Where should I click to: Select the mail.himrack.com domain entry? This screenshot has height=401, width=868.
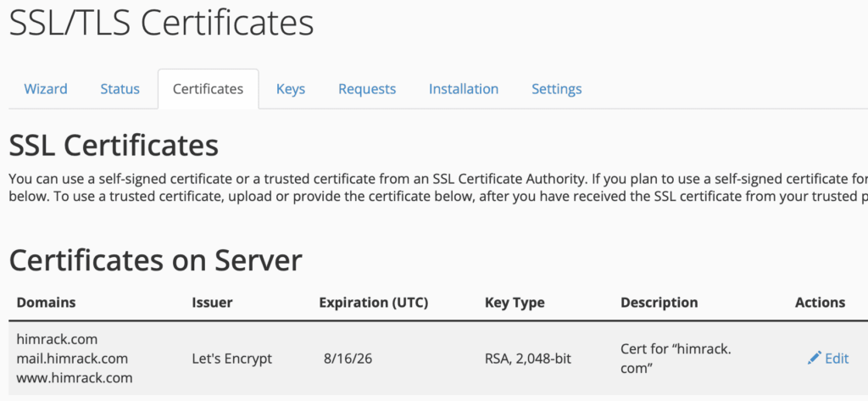(x=72, y=359)
